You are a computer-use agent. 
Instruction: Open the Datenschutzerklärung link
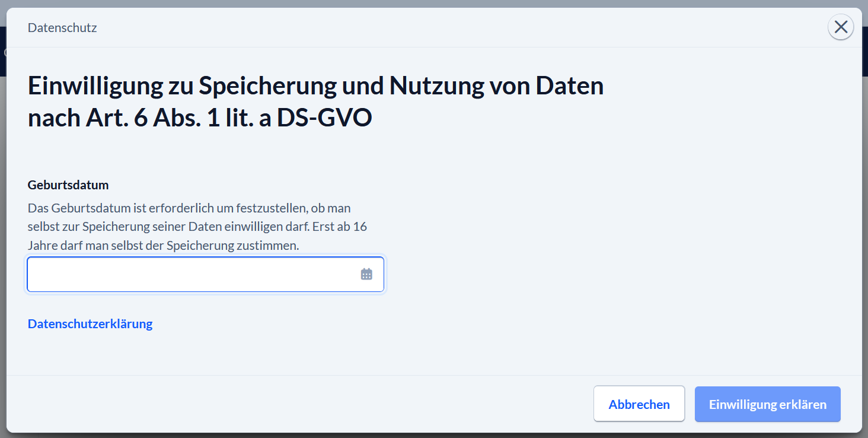[90, 324]
